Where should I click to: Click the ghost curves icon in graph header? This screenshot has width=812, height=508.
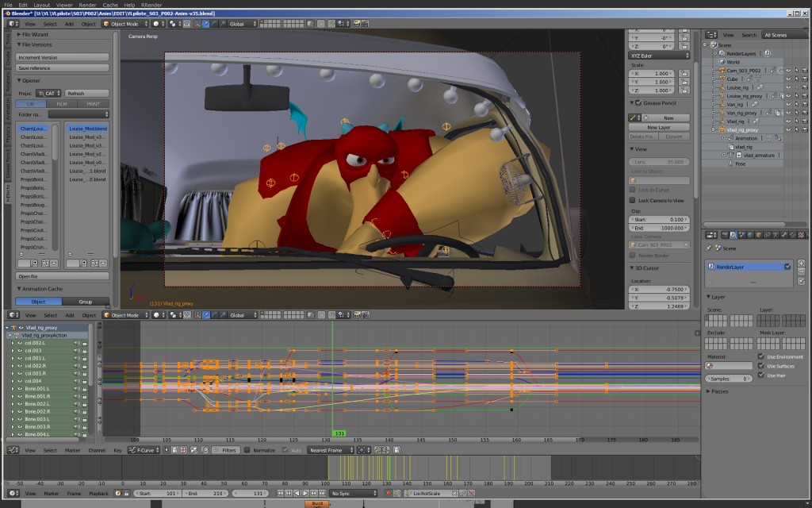[x=396, y=450]
